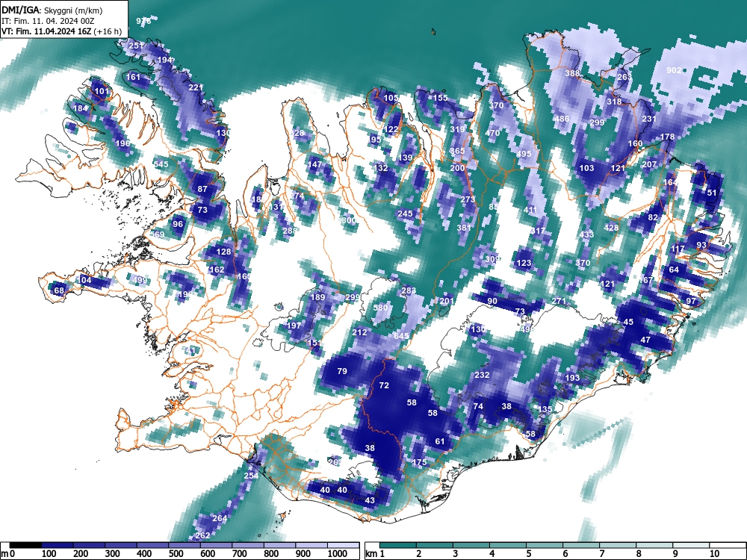Click the map value 45
This screenshot has height=560, width=747.
628,322
